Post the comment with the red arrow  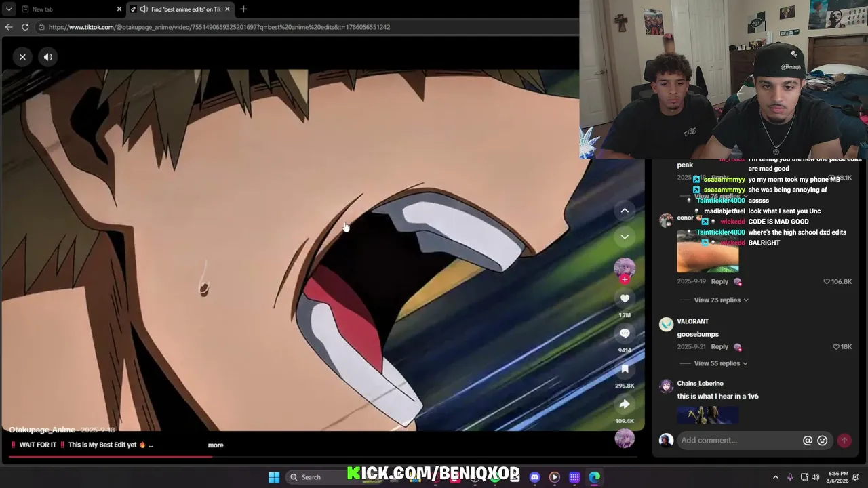coord(844,441)
